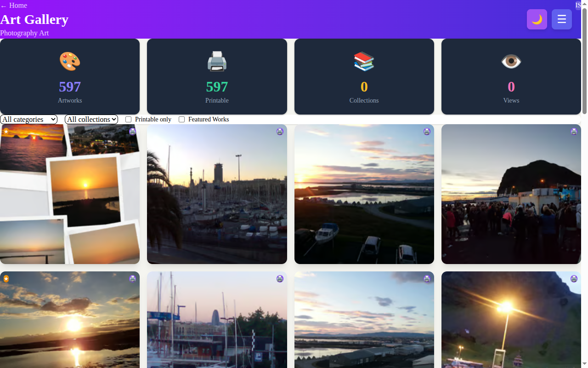588x368 pixels.
Task: Enable the Printable only checkbox
Action: (x=129, y=120)
